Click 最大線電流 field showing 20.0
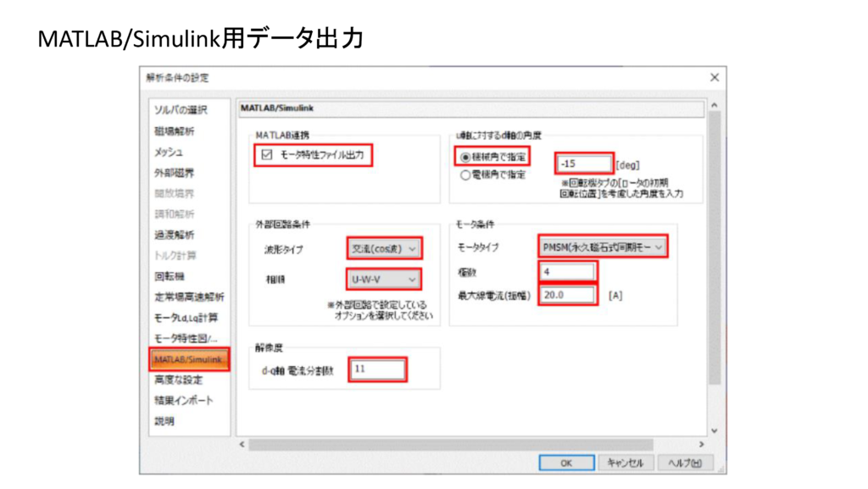Image resolution: width=868 pixels, height=489 pixels. point(568,295)
